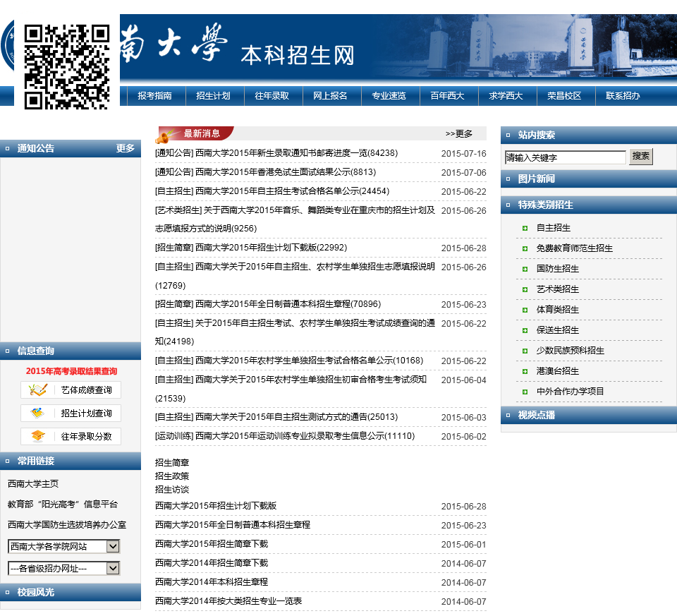The image size is (677, 616).
Task: Click the 视频点播 section header
Action: pos(588,415)
